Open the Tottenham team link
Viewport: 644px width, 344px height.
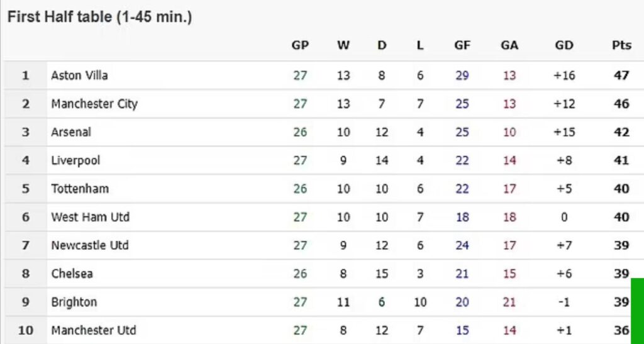(x=80, y=189)
